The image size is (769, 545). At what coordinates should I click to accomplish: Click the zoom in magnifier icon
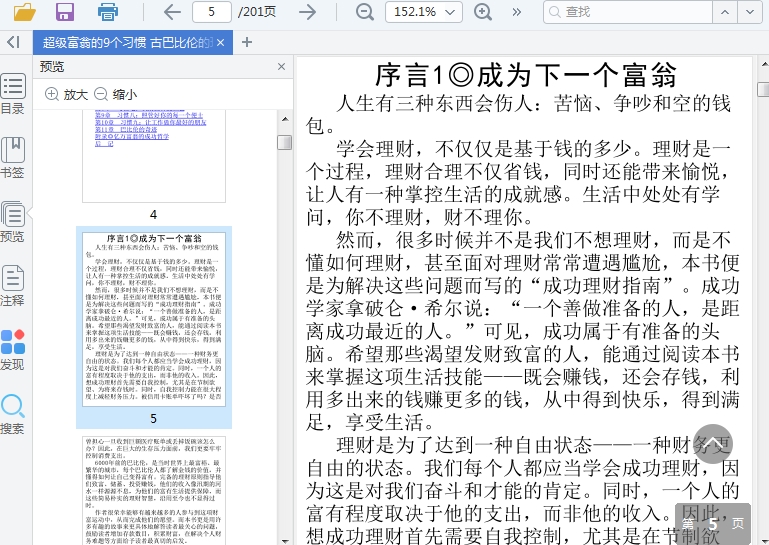(x=483, y=12)
